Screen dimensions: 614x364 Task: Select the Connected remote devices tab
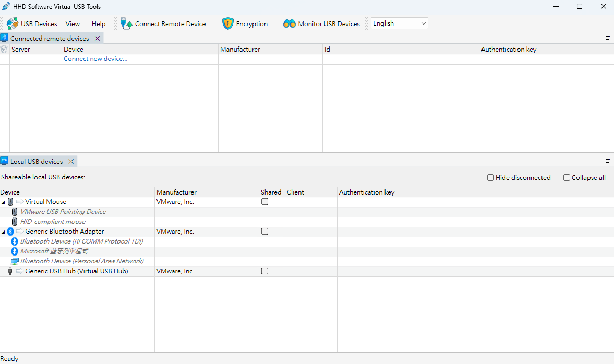click(50, 39)
